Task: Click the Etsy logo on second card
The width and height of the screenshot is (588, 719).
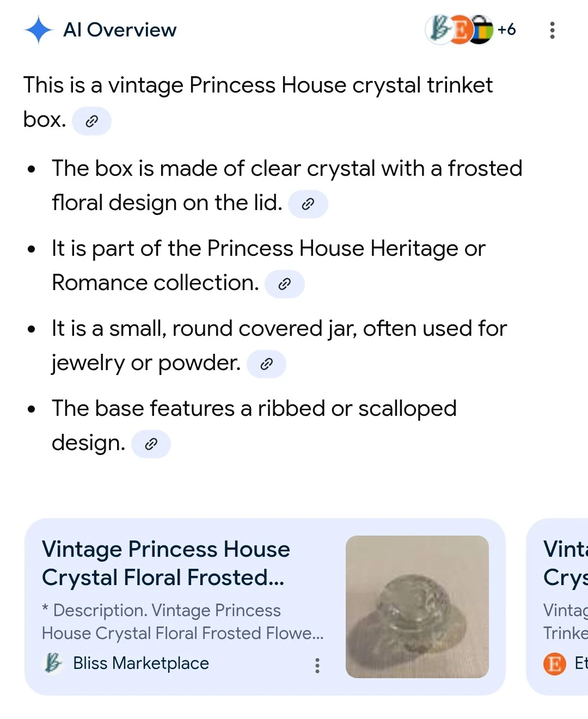Action: coord(555,663)
